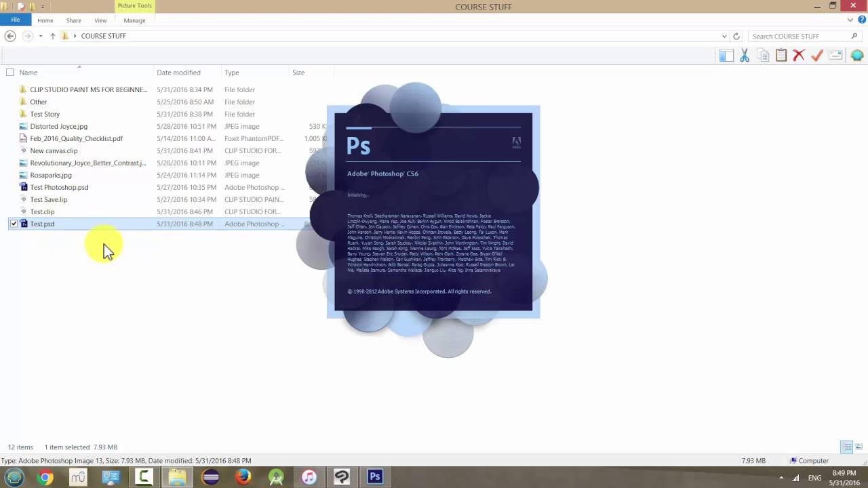
Task: Open Clip Studio Paint icon in taskbar
Action: [342, 477]
